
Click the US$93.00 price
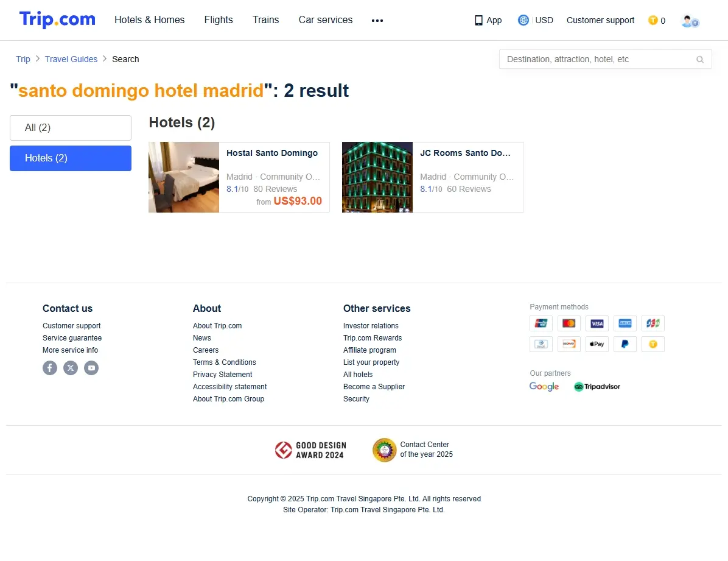(x=298, y=201)
